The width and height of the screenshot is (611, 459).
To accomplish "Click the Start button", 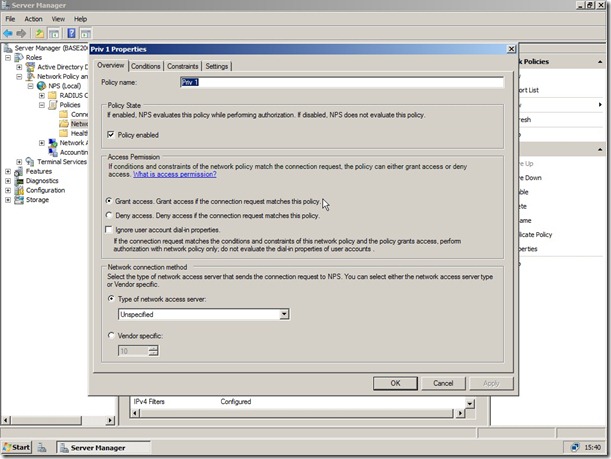I will tap(17, 447).
